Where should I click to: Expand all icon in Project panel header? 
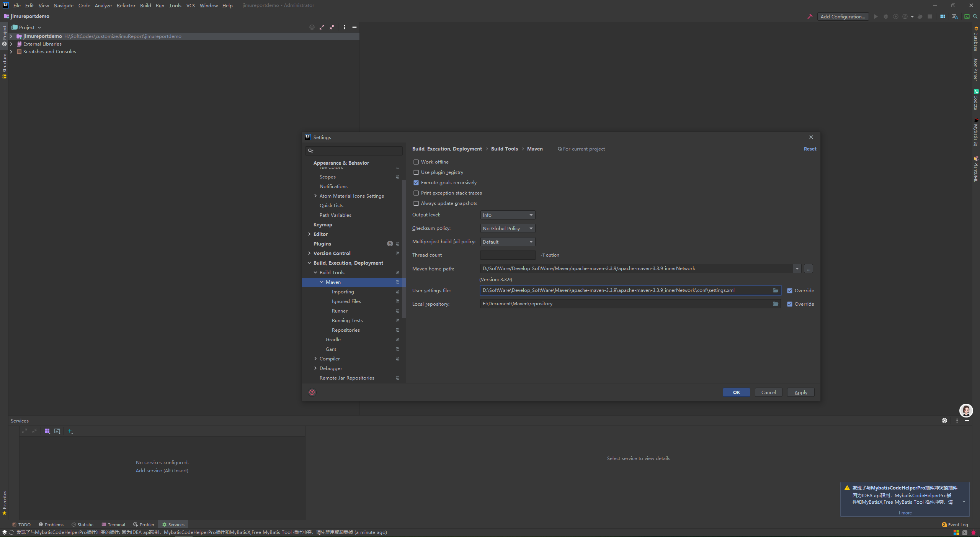(322, 27)
